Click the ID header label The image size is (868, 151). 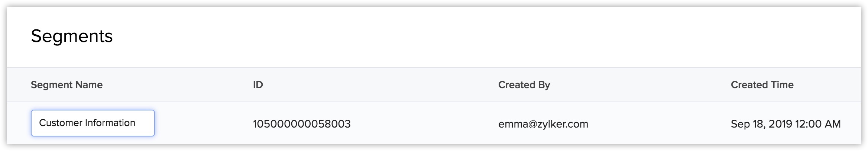pyautogui.click(x=258, y=85)
